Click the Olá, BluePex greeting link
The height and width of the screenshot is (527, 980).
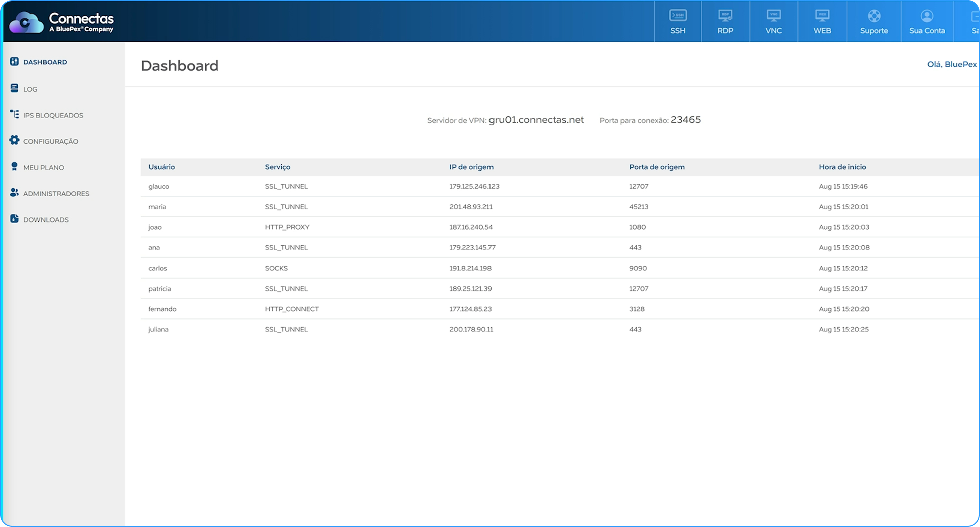point(952,64)
